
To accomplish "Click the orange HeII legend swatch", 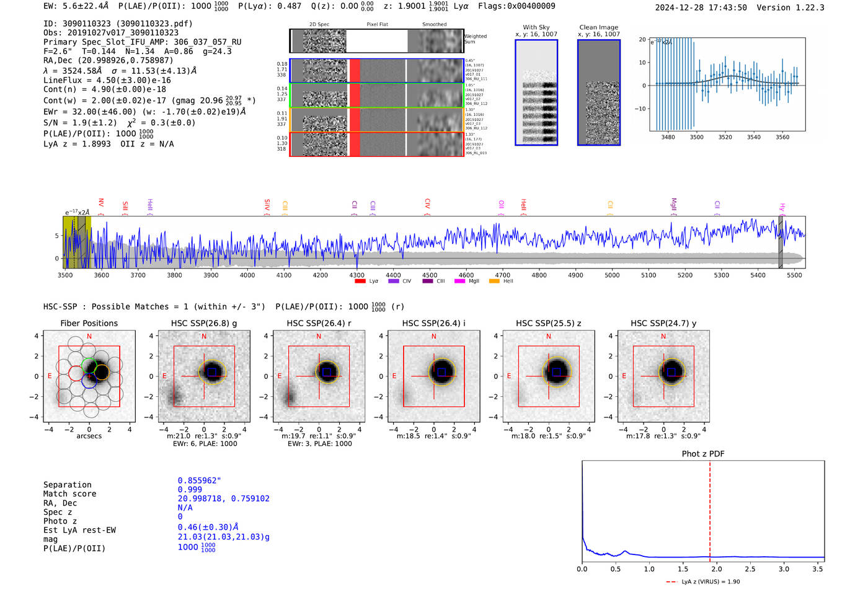I will (494, 282).
